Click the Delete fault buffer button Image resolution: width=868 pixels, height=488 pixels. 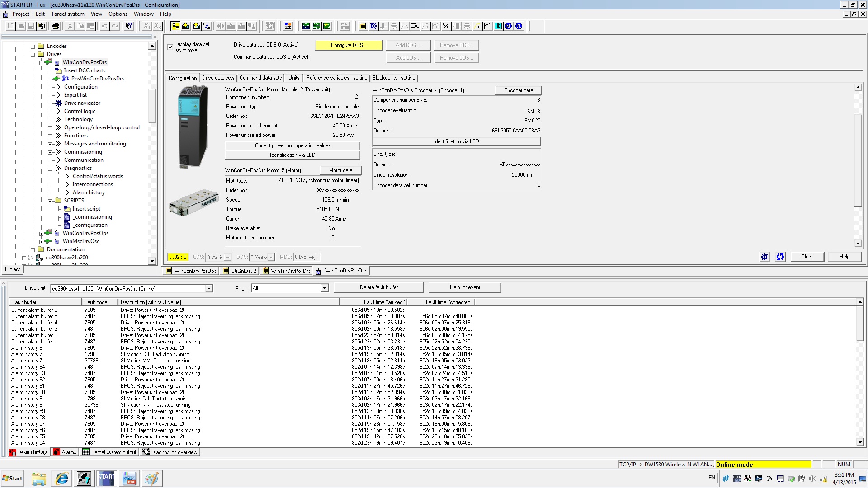point(378,287)
